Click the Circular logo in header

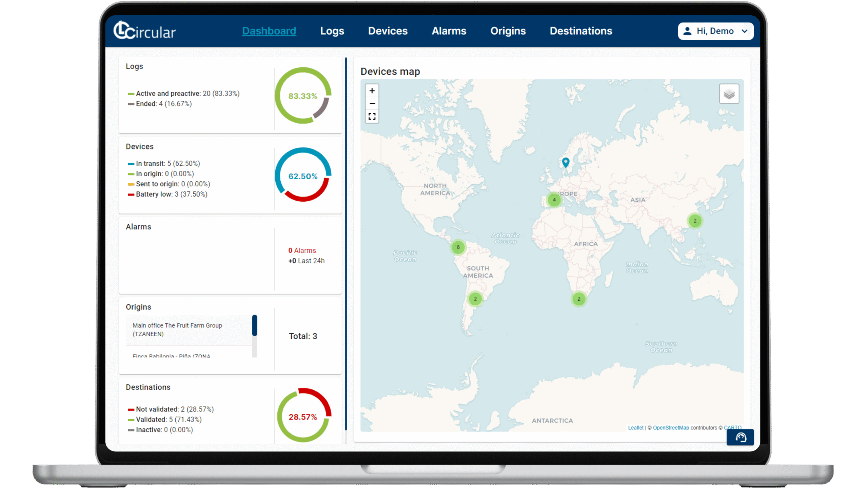(144, 31)
